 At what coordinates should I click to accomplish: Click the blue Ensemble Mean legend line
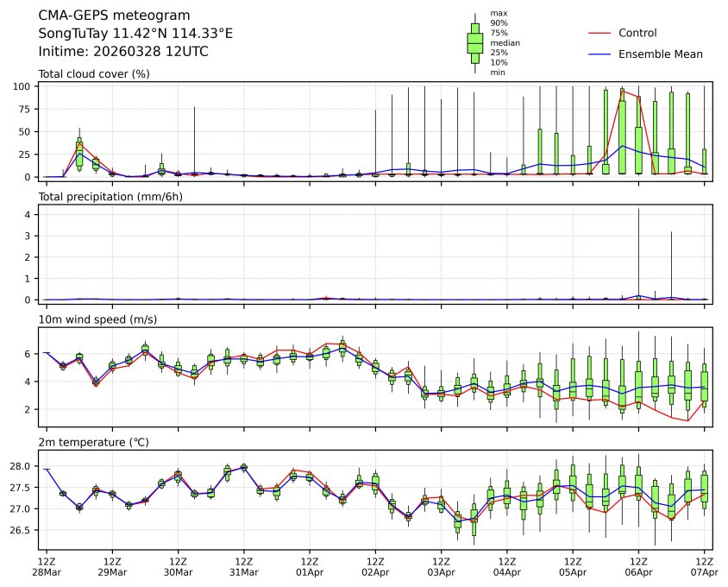pyautogui.click(x=599, y=54)
